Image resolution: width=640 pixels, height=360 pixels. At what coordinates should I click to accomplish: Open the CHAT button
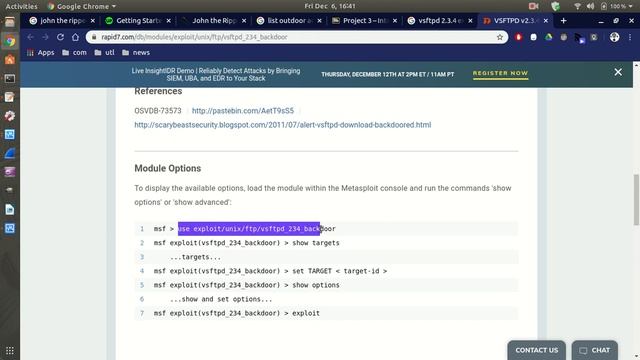click(x=595, y=350)
